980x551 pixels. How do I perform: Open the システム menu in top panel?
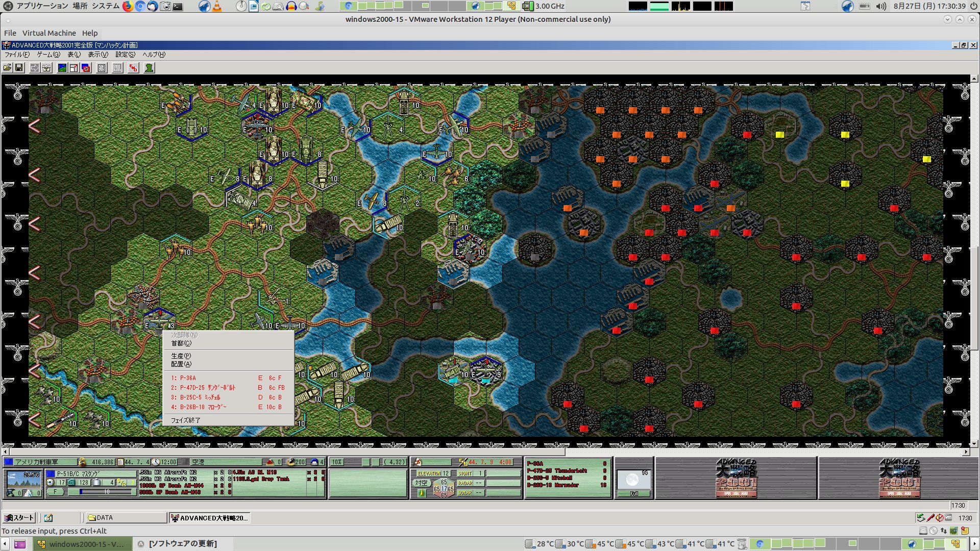click(x=106, y=6)
